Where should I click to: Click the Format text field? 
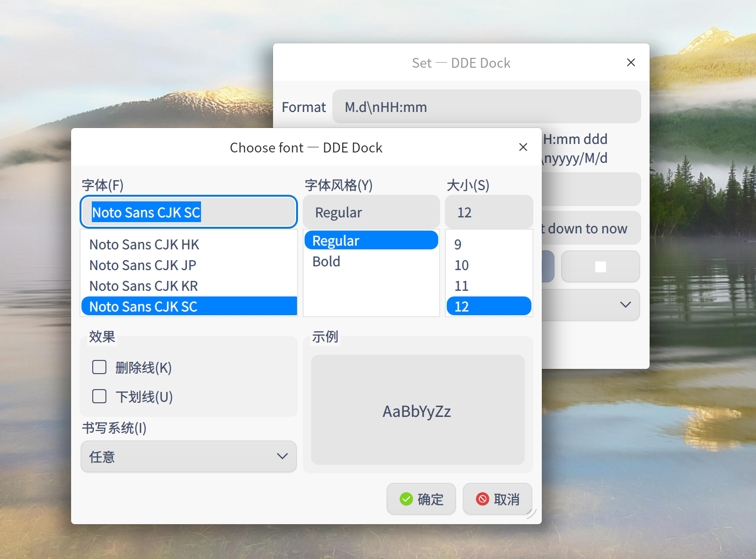point(486,107)
